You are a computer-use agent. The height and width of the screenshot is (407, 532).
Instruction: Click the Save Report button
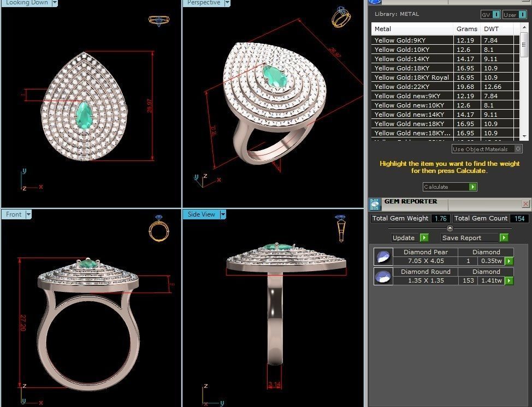475,237
